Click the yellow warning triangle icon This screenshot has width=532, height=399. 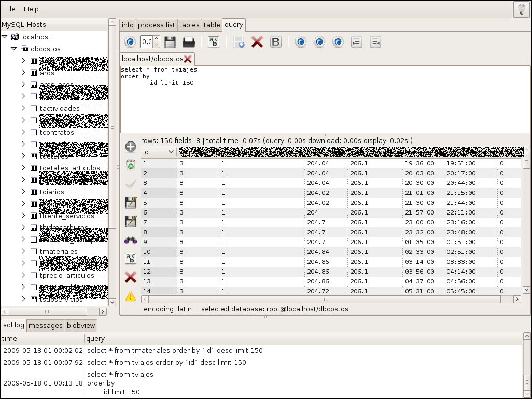131,296
